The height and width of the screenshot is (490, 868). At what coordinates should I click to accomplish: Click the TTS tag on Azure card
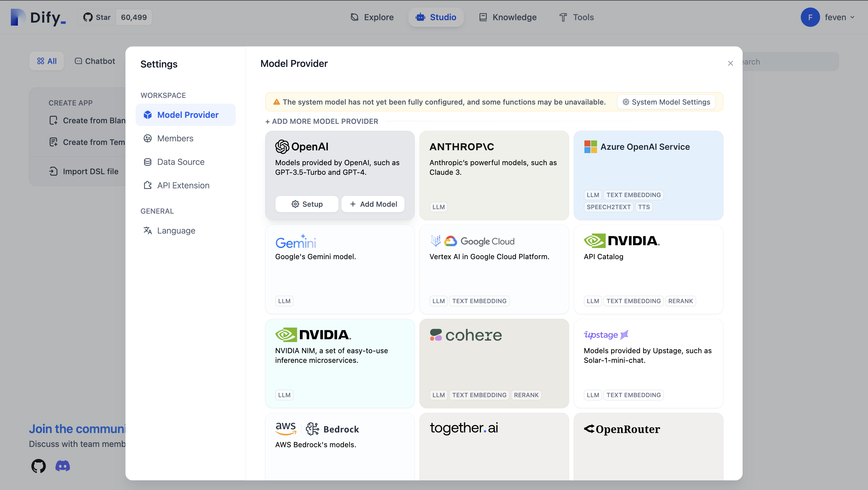[x=643, y=207]
